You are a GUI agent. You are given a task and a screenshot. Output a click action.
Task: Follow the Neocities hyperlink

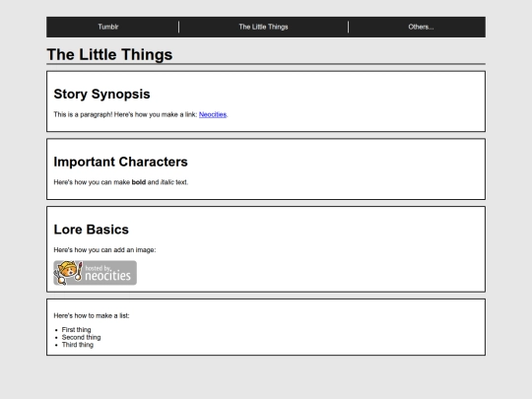point(213,114)
